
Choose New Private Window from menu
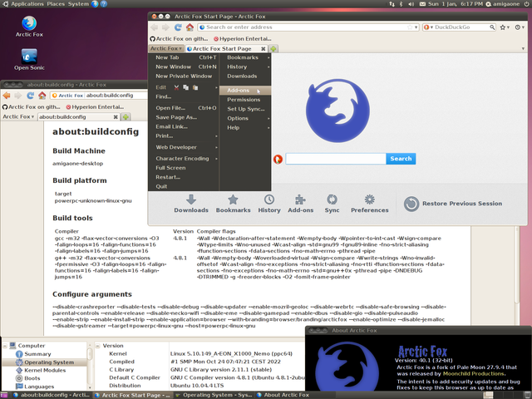[x=184, y=76]
